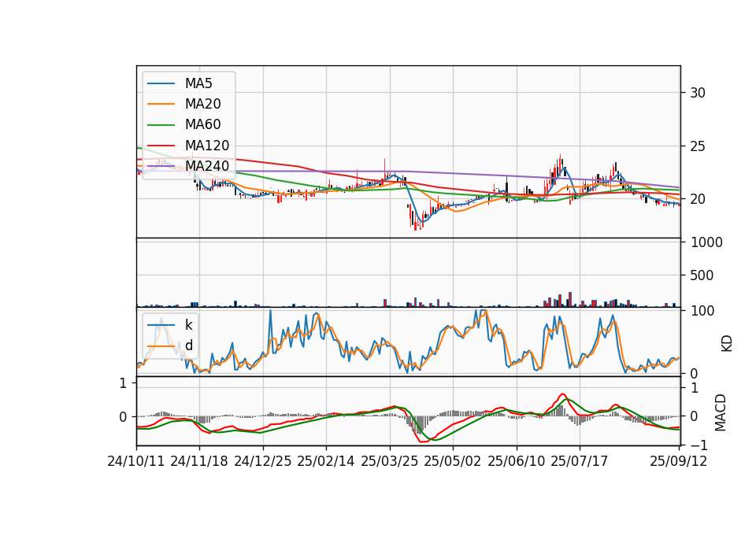Click the 25/03/25 date axis label
The width and height of the screenshot is (756, 543).
[x=390, y=461]
